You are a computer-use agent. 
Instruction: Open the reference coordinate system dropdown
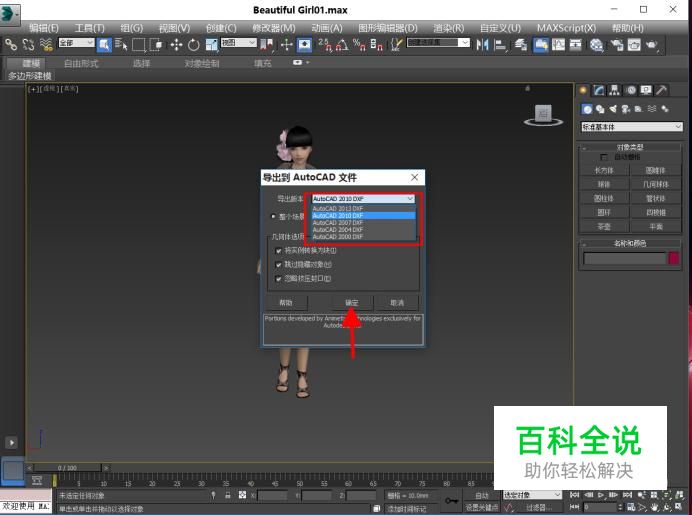[x=238, y=43]
